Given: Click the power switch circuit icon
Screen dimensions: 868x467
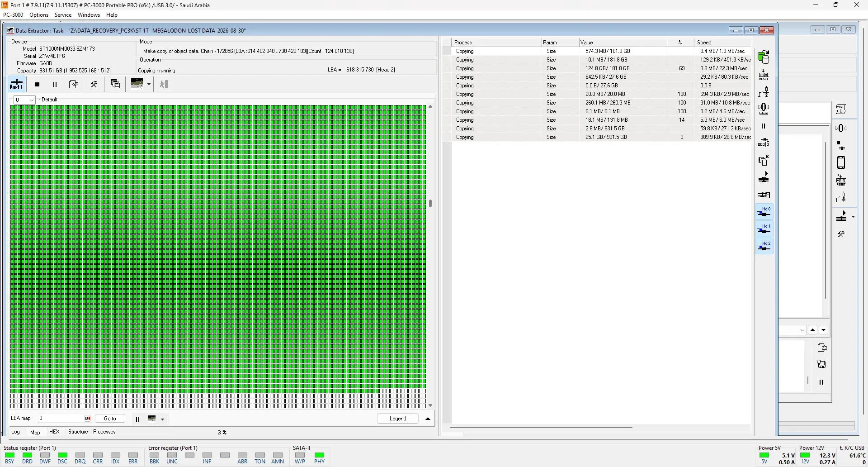Looking at the screenshot, I should [764, 92].
